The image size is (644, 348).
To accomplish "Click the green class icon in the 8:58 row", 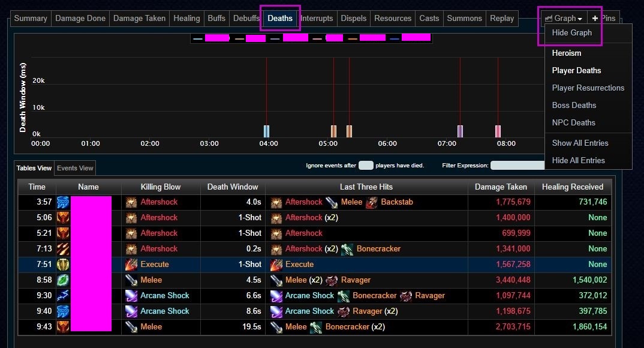I will coord(63,280).
